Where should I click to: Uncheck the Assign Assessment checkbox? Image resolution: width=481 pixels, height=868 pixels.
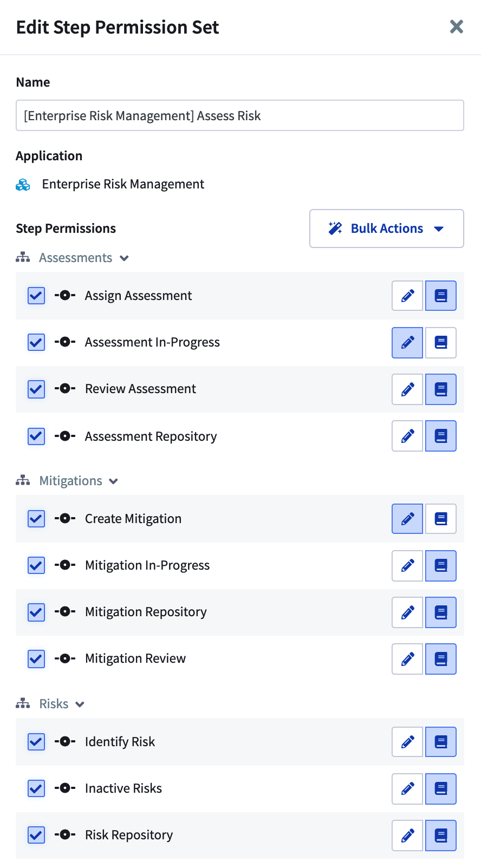coord(36,296)
